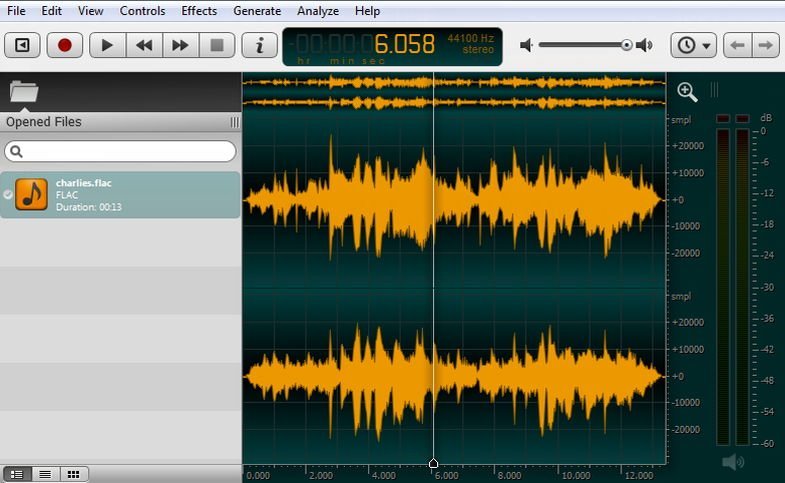This screenshot has height=483, width=785.
Task: Click the back arrow navigation button
Action: point(738,45)
